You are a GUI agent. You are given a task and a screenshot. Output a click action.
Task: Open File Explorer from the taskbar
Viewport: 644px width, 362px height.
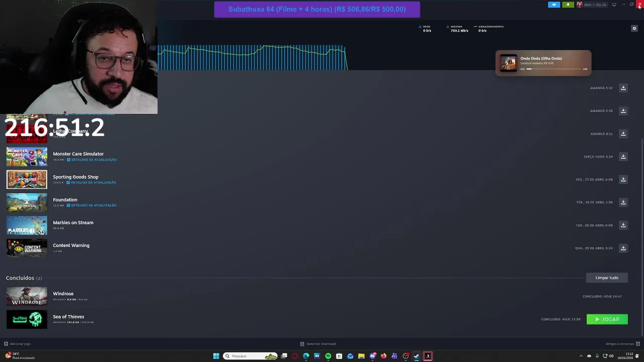click(x=361, y=356)
